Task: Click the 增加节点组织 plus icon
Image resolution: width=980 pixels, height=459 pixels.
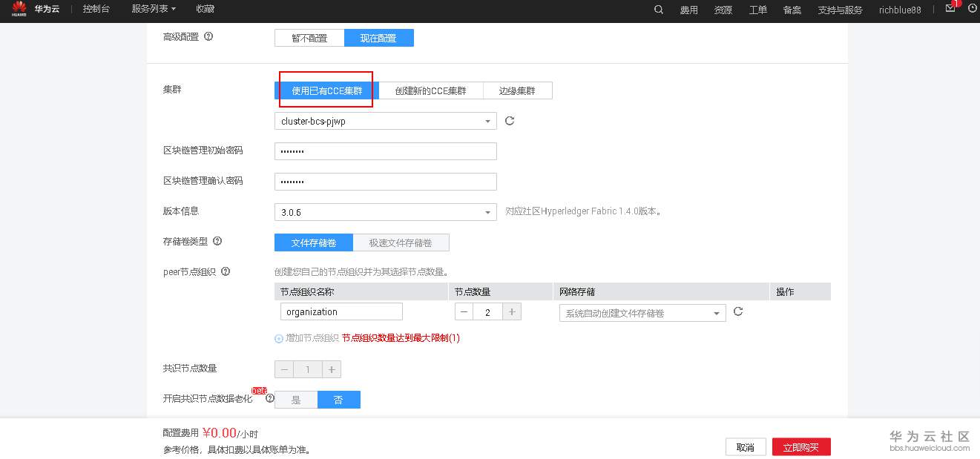Action: click(279, 338)
